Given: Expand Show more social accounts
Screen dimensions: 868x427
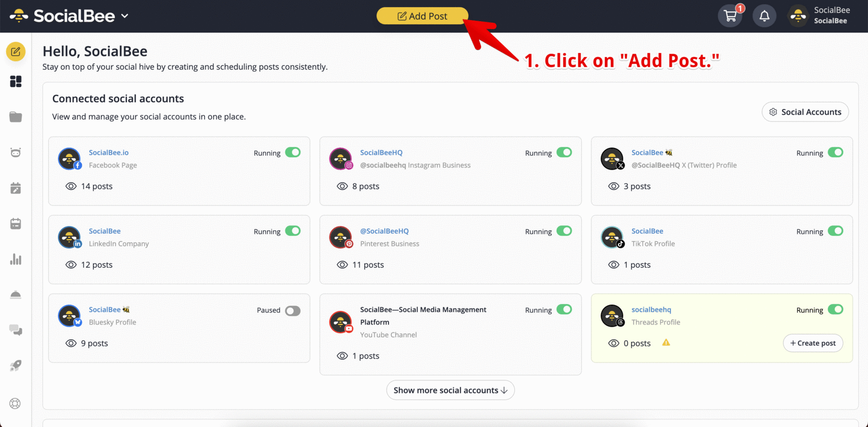Looking at the screenshot, I should click(x=450, y=390).
